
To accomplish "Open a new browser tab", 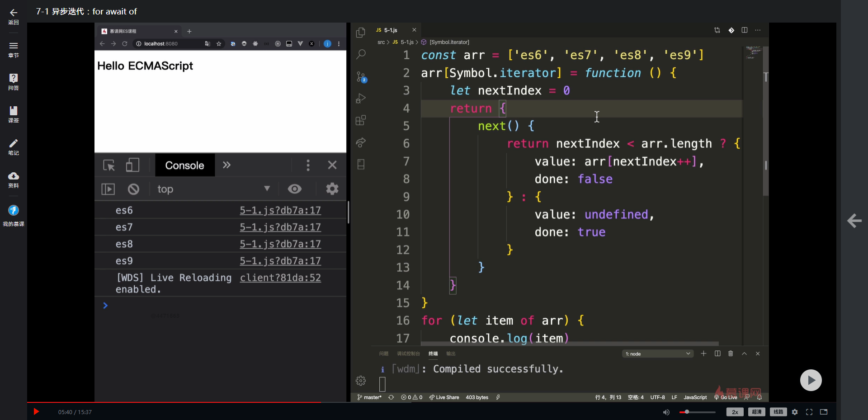I will pyautogui.click(x=189, y=31).
